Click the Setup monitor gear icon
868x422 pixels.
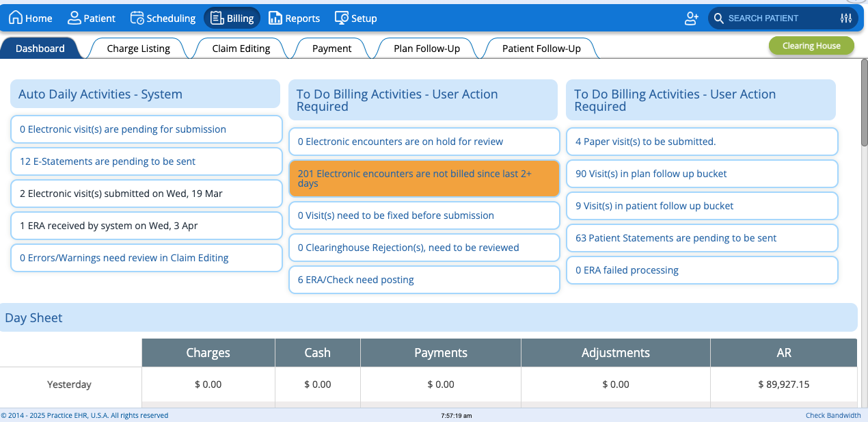point(341,18)
